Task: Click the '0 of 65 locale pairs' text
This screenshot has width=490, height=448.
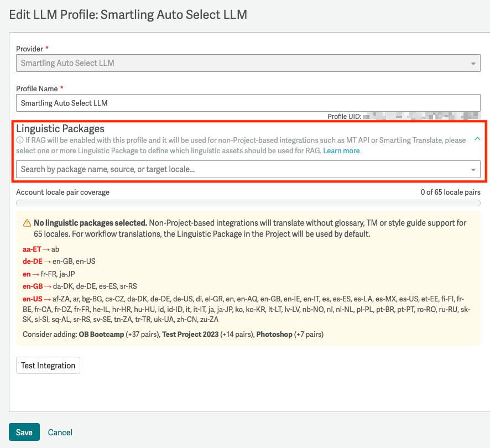Action: pos(450,192)
